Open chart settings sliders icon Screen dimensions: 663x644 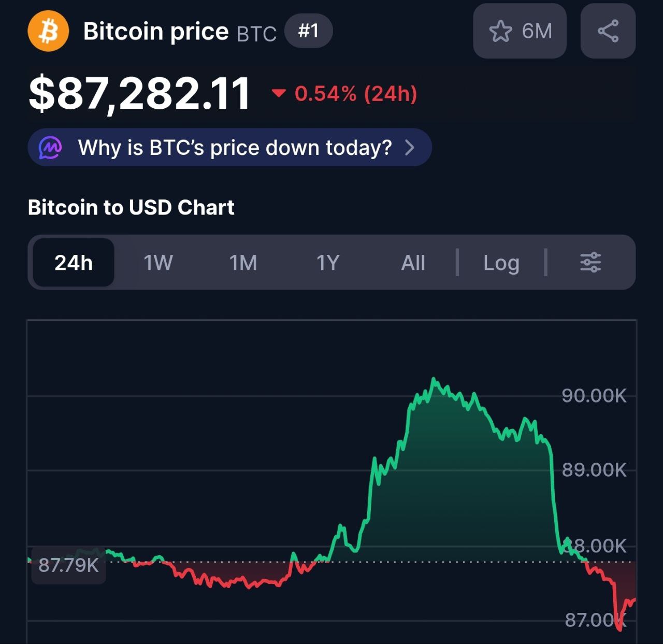[590, 263]
